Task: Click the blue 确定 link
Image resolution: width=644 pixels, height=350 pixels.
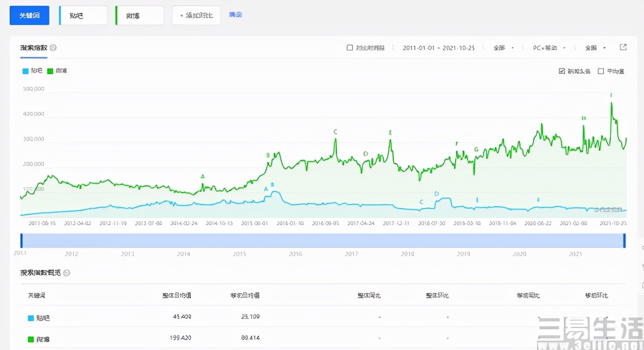Action: (235, 14)
